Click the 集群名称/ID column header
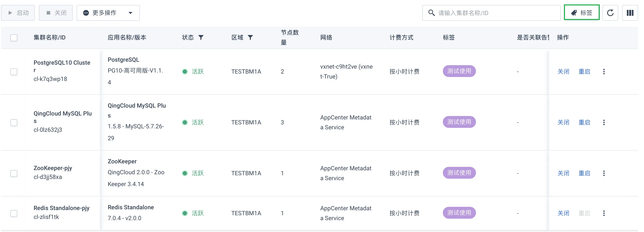The image size is (644, 232). [49, 38]
